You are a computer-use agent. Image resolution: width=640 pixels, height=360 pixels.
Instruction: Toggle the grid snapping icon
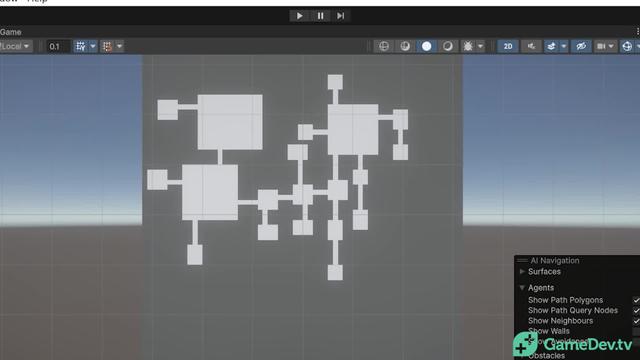[81, 46]
